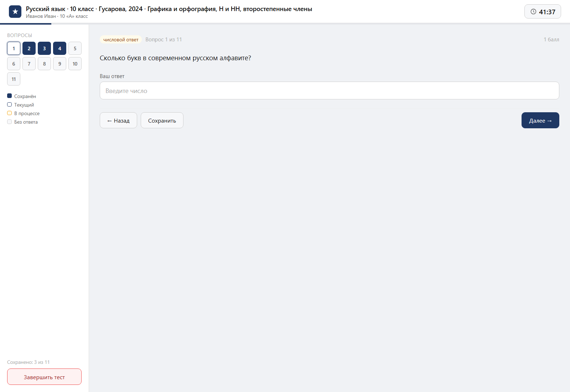The image size is (570, 392).
Task: Go to question 1
Action: coord(14,48)
